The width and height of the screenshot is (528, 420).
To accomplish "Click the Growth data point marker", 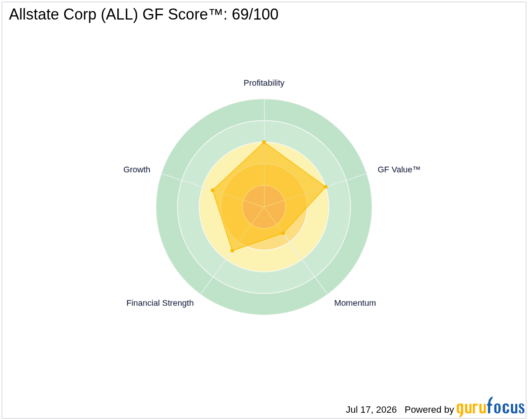I will 213,190.
